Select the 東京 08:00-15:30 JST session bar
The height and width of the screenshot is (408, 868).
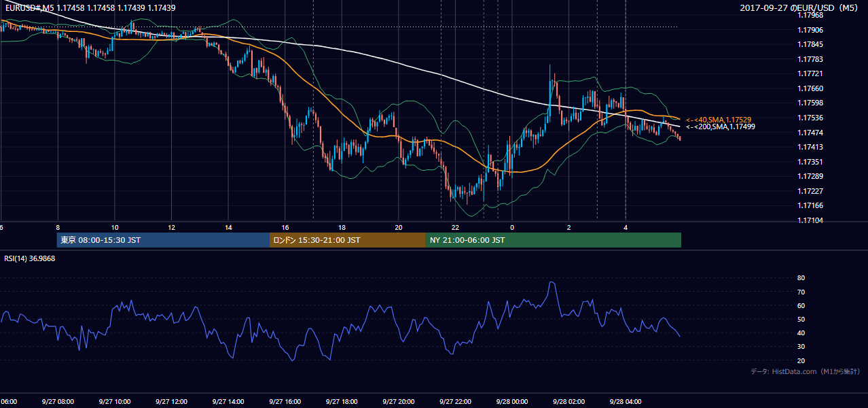[x=164, y=240]
